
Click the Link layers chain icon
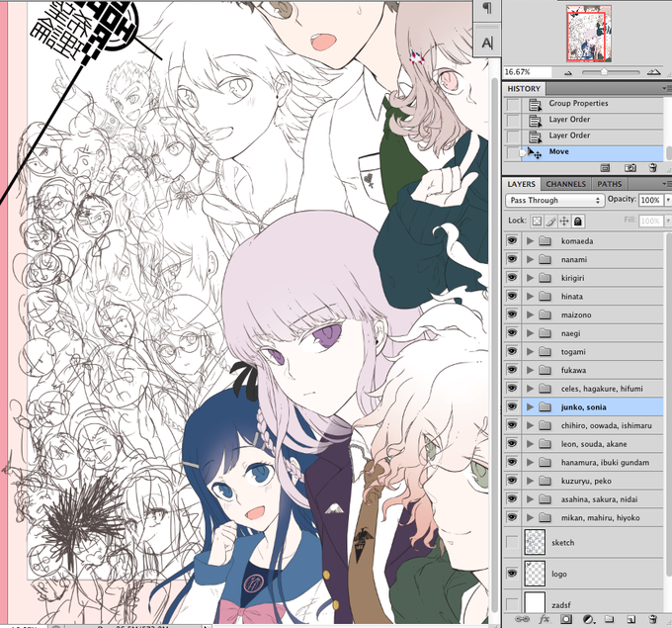(x=522, y=619)
